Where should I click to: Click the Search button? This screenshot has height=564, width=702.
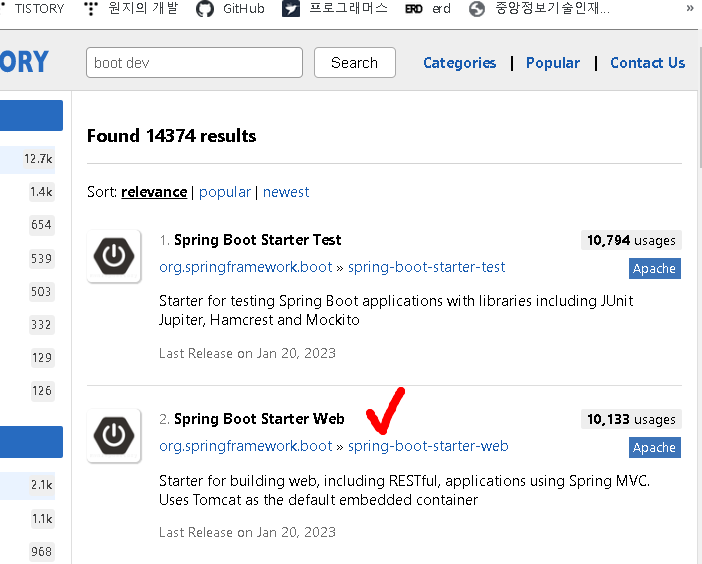(x=355, y=63)
